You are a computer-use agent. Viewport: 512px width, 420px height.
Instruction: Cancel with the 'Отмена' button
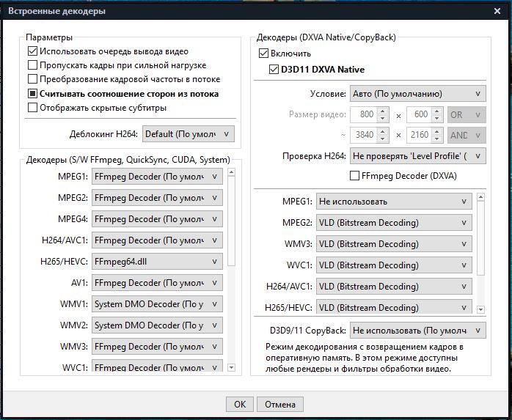click(279, 405)
